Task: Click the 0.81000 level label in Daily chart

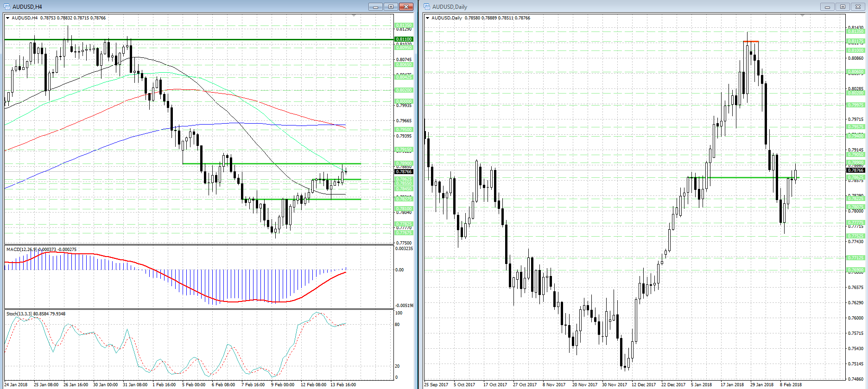Action: pyautogui.click(x=855, y=50)
